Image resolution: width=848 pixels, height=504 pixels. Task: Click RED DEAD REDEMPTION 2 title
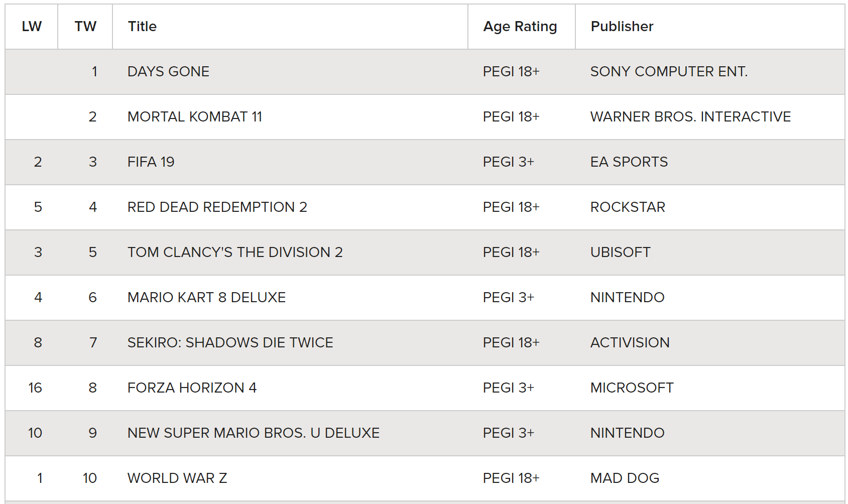(x=217, y=207)
